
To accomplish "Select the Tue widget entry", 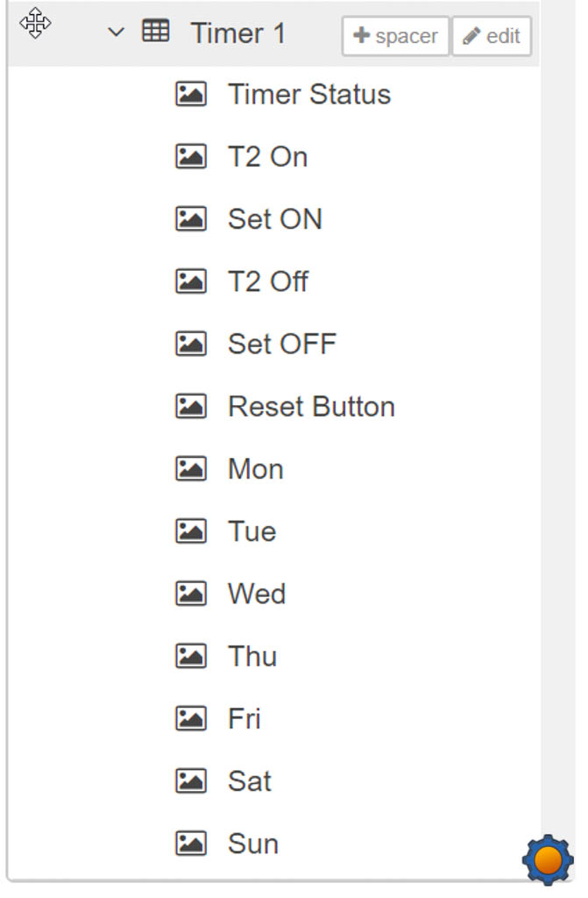I will point(251,531).
